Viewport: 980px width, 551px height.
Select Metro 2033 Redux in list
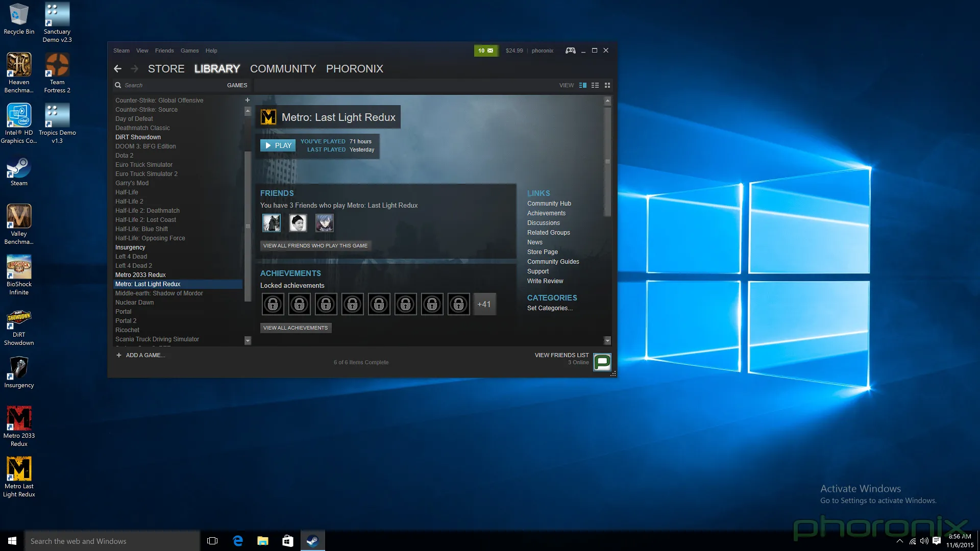140,275
